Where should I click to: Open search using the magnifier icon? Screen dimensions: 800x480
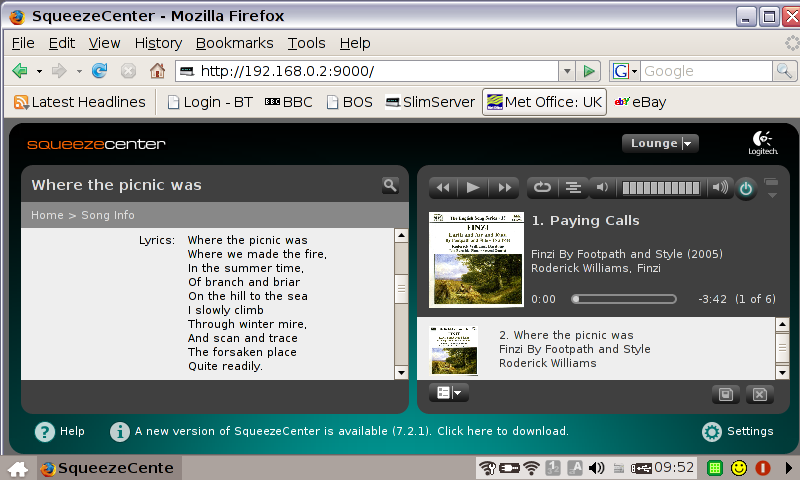click(x=390, y=185)
